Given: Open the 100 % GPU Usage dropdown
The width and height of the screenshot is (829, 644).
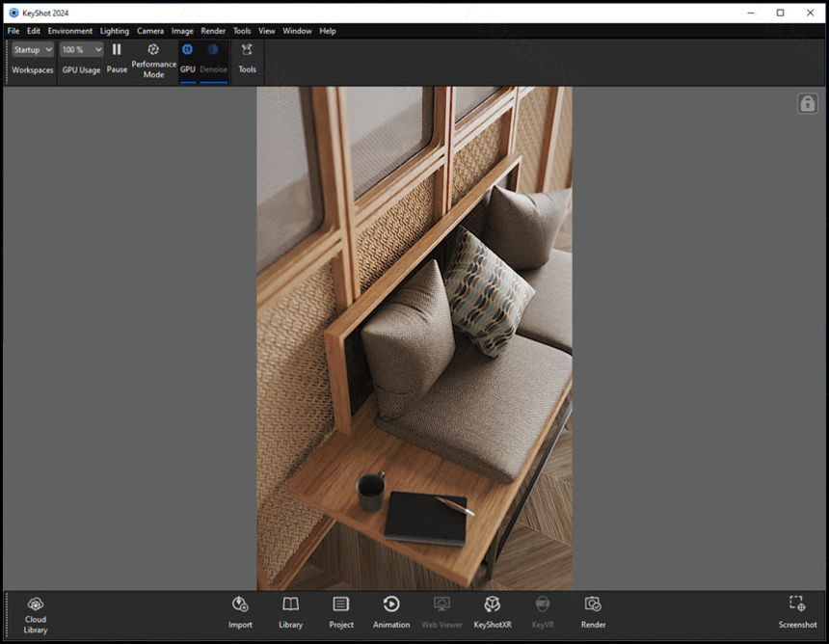Looking at the screenshot, I should (x=81, y=50).
